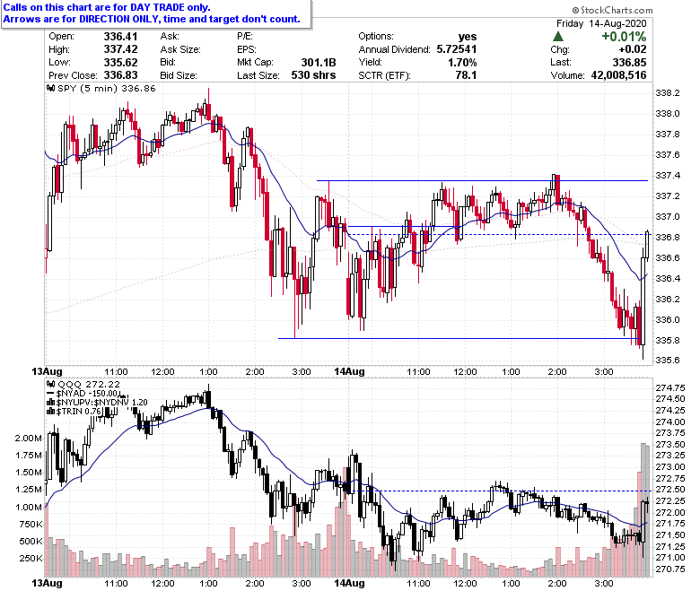Click the Mkt Cap value 301.1B
The height and width of the screenshot is (591, 700).
319,63
